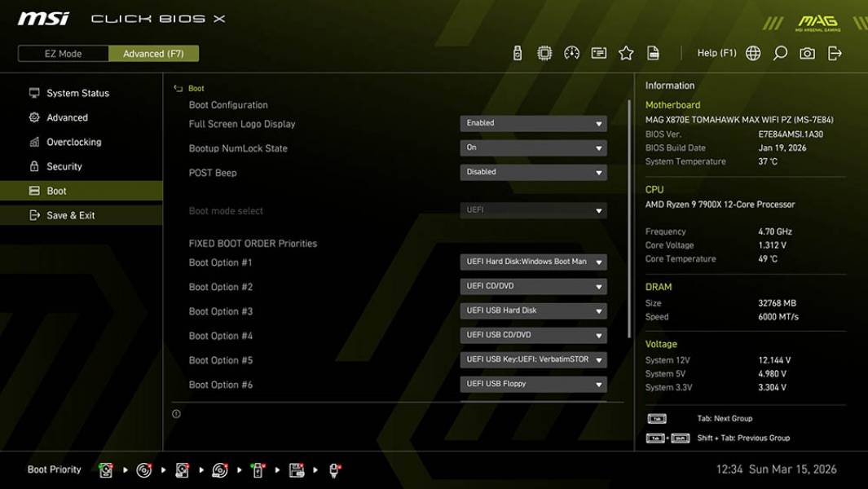
Task: Turn off Bootup NumLock State
Action: point(533,148)
